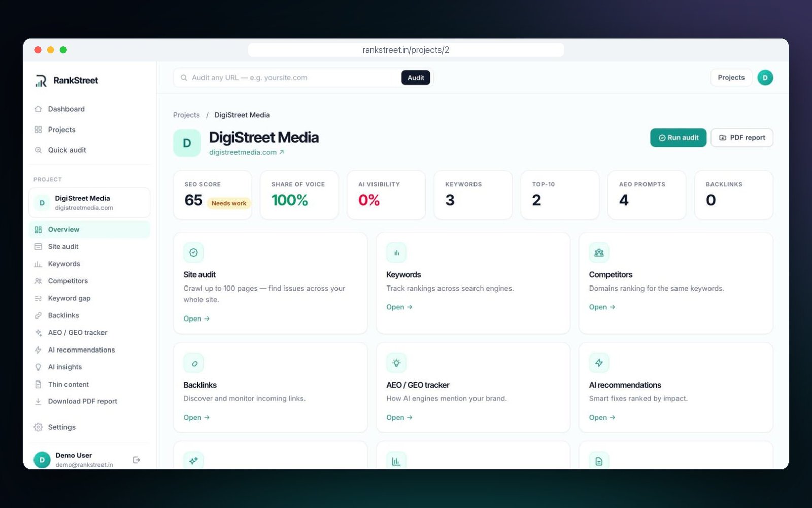Viewport: 812px width, 508px height.
Task: Click the PDF report button
Action: click(742, 138)
